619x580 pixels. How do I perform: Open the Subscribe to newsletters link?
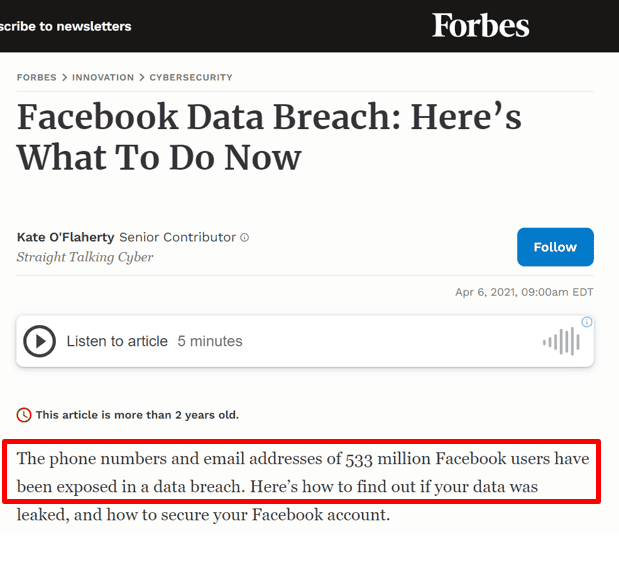tap(66, 26)
